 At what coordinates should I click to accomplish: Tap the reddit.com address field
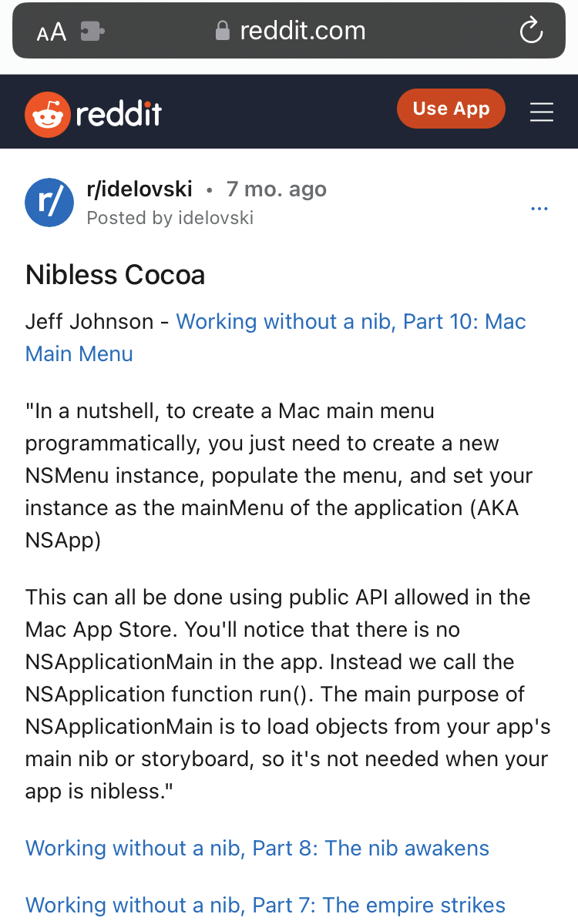point(302,31)
